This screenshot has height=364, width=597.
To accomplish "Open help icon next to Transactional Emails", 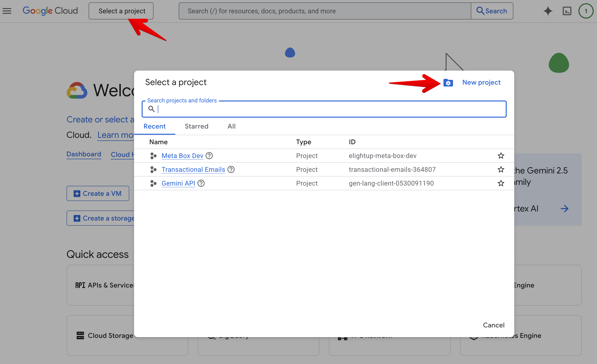I will [x=231, y=170].
